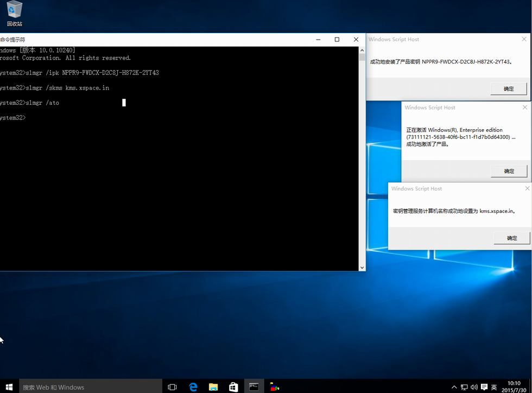
Task: Open the Store taskbar icon
Action: pyautogui.click(x=233, y=387)
